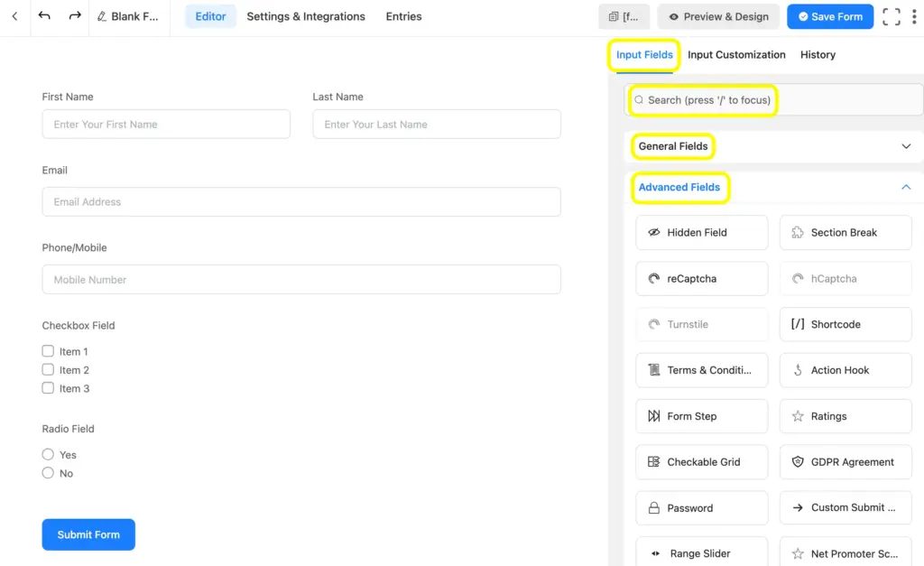Select the undo arrow icon
This screenshot has height=566, width=924.
coord(45,16)
